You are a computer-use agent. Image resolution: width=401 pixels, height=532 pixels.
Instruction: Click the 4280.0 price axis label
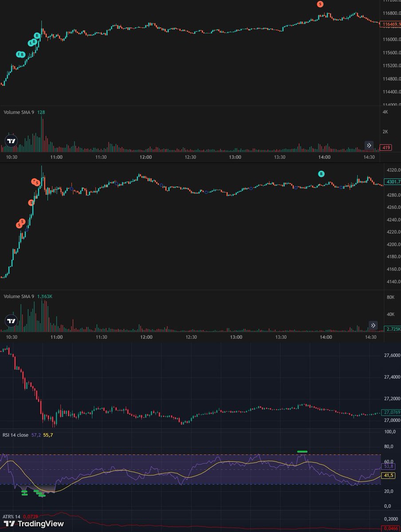point(394,195)
